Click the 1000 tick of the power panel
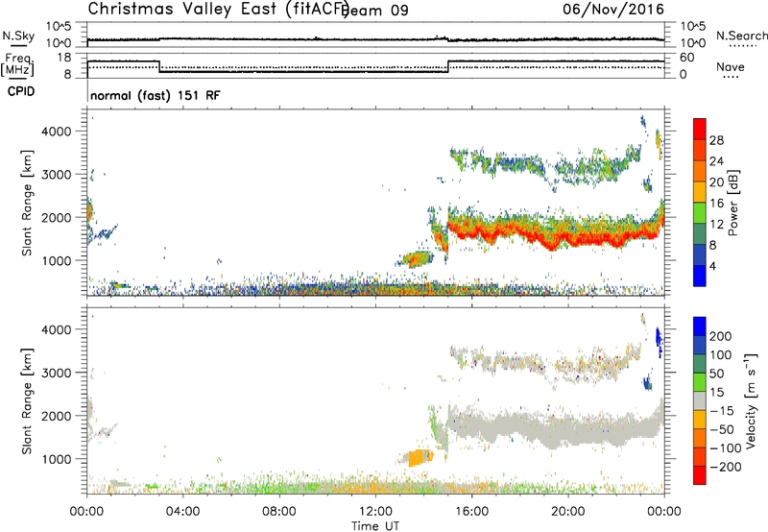Viewport: 768px width, 532px height. pos(56,260)
